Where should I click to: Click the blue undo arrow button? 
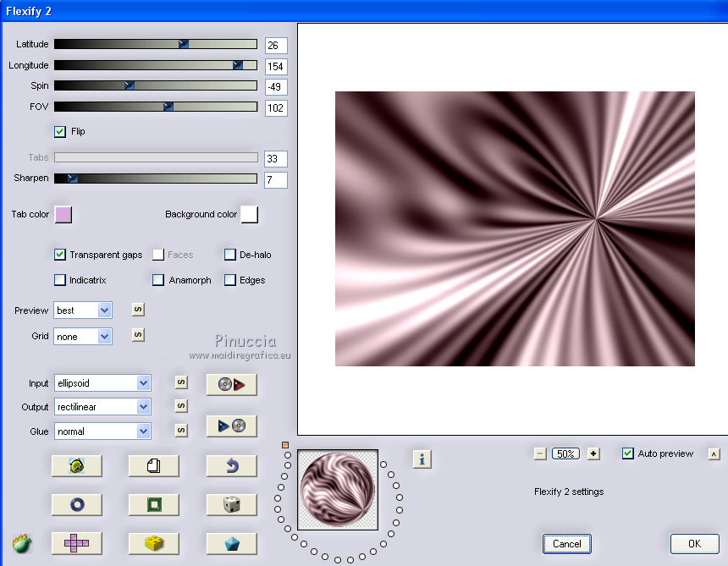tap(231, 465)
